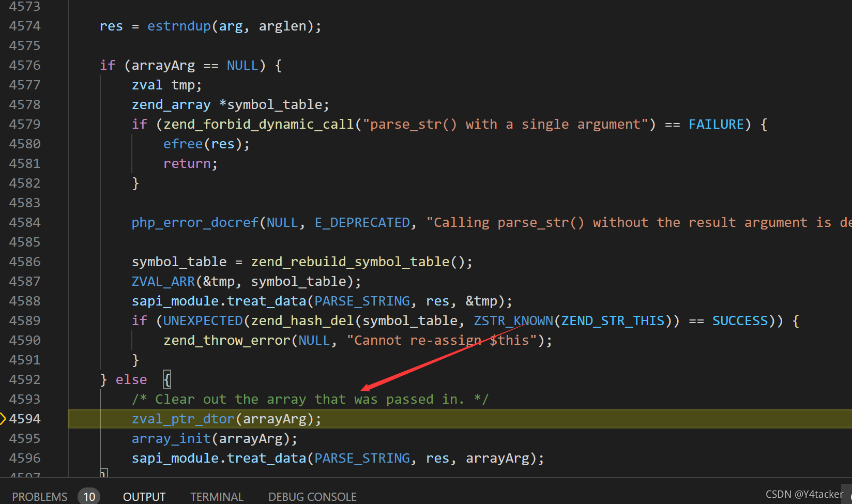This screenshot has height=504, width=852.
Task: Click NULL on line 4576
Action: 242,66
